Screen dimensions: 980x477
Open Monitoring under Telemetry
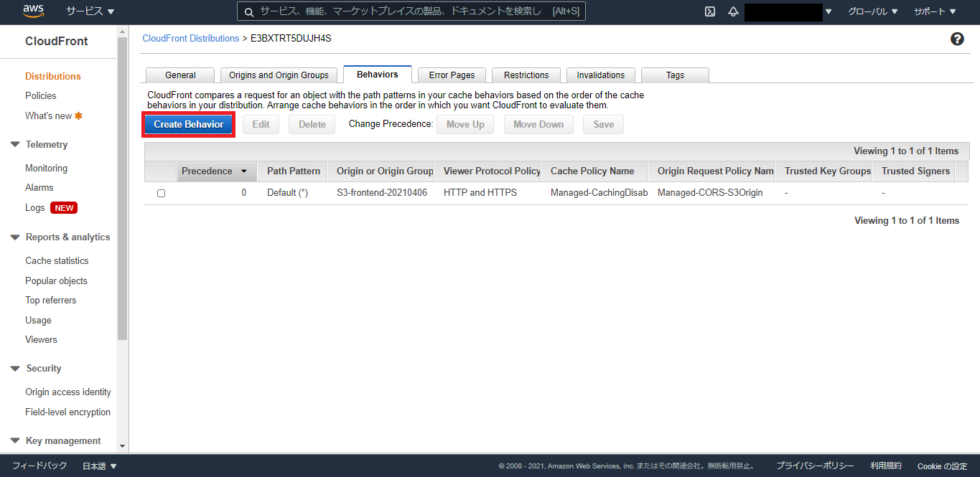(47, 169)
